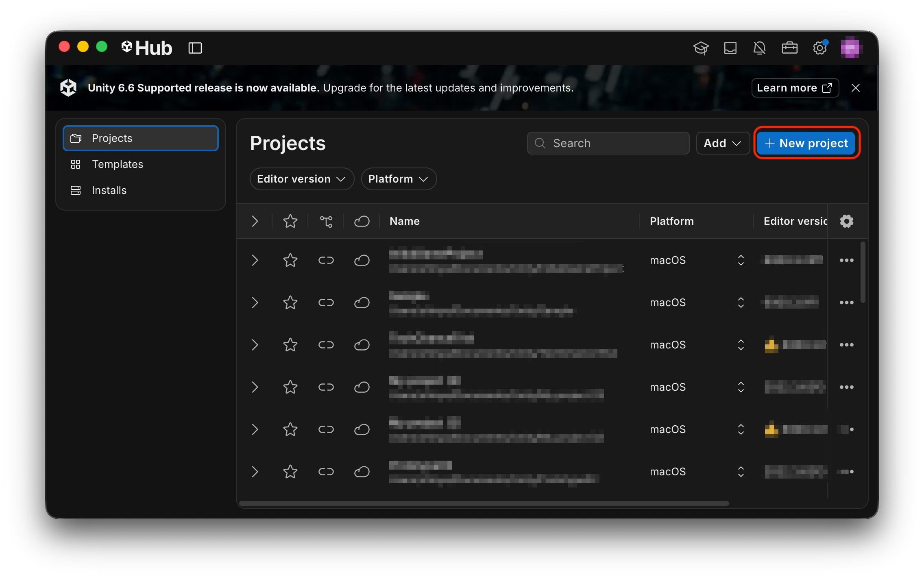The width and height of the screenshot is (924, 579).
Task: Open the Platform filter dropdown
Action: [x=399, y=179]
